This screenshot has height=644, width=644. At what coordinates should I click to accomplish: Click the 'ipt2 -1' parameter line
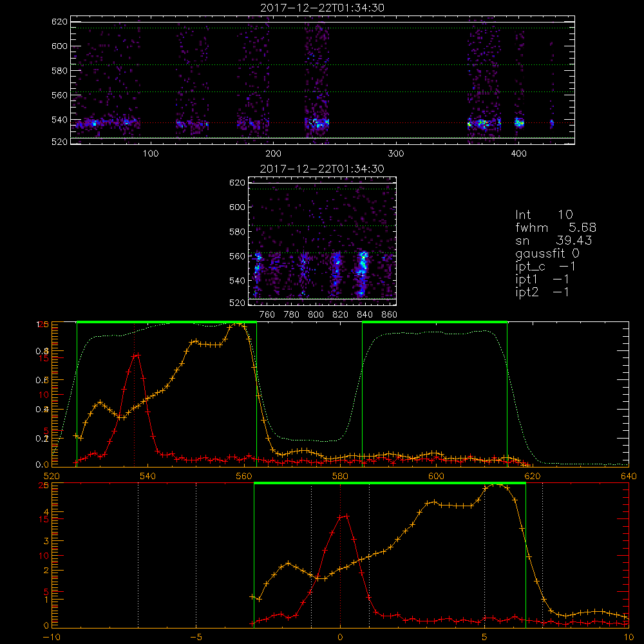[x=542, y=292]
